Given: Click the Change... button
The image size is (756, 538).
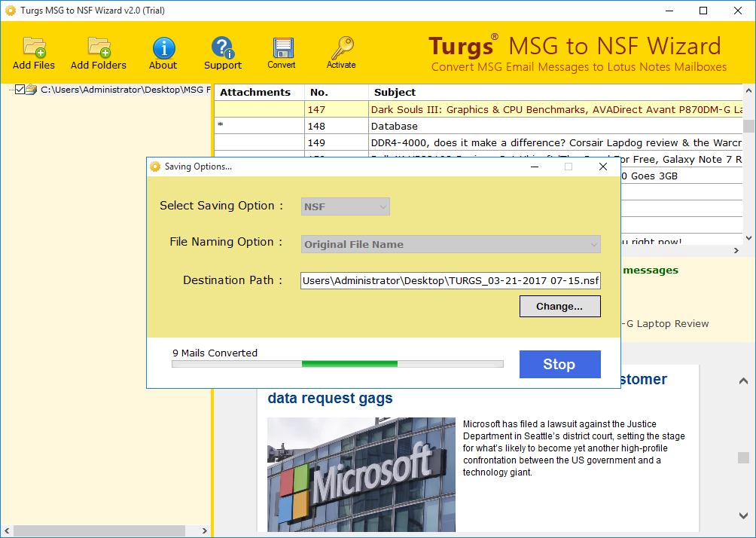Looking at the screenshot, I should click(x=559, y=307).
